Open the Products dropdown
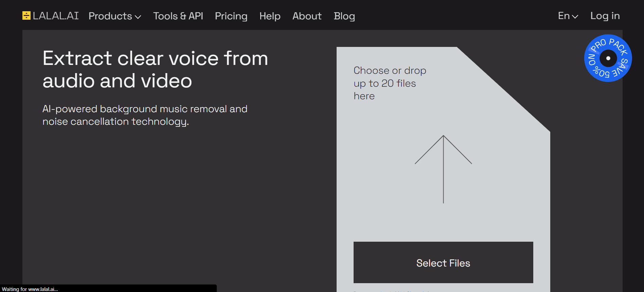 (110, 16)
